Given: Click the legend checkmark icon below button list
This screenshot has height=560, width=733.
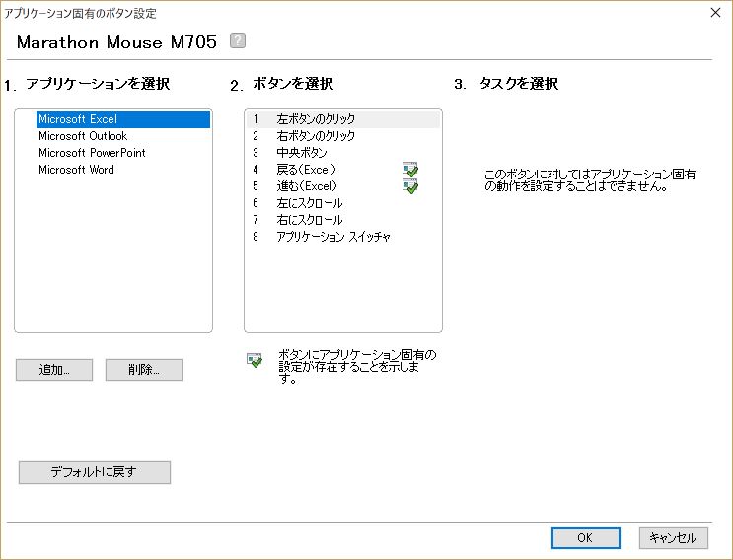Looking at the screenshot, I should click(x=255, y=360).
